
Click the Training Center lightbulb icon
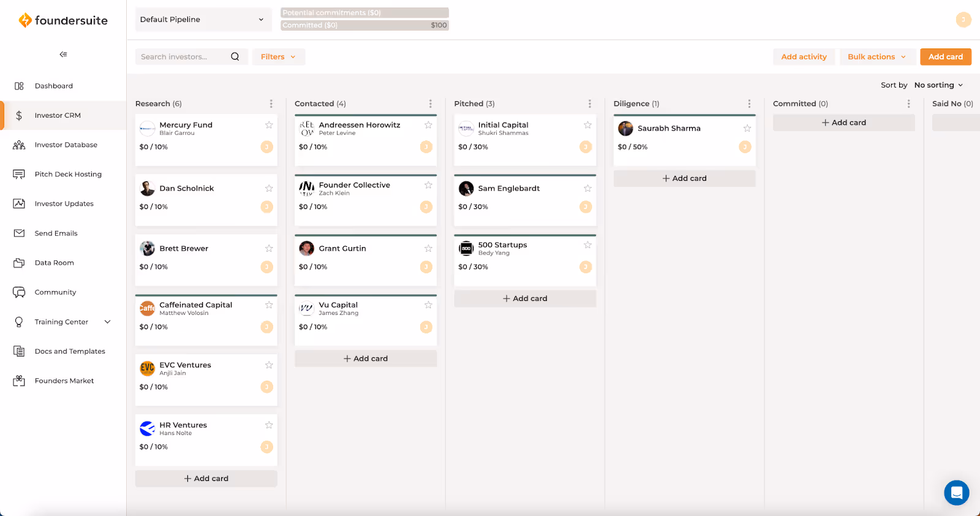(x=19, y=322)
